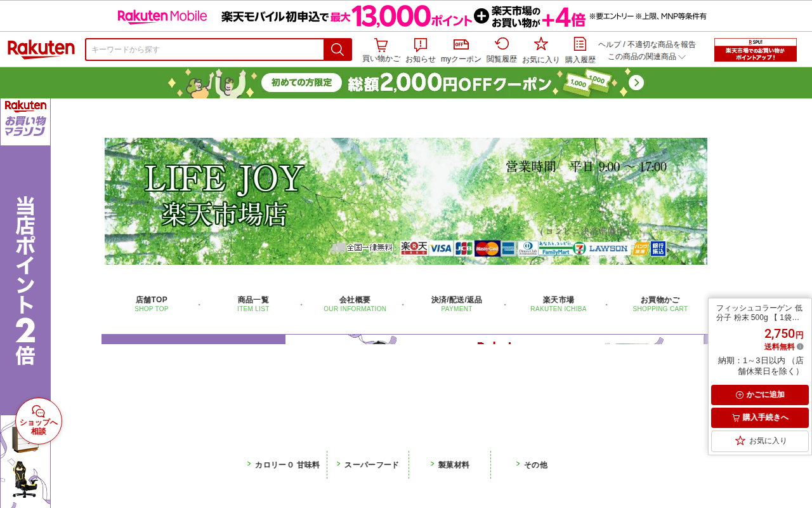Viewport: 812px width, 508px height.
Task: Click the magnifier search button
Action: point(337,50)
